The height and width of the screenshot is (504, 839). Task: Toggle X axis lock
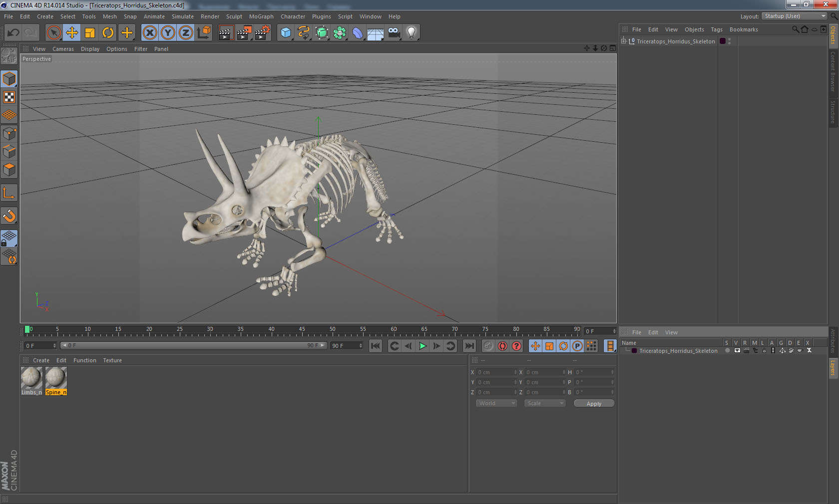(x=150, y=33)
